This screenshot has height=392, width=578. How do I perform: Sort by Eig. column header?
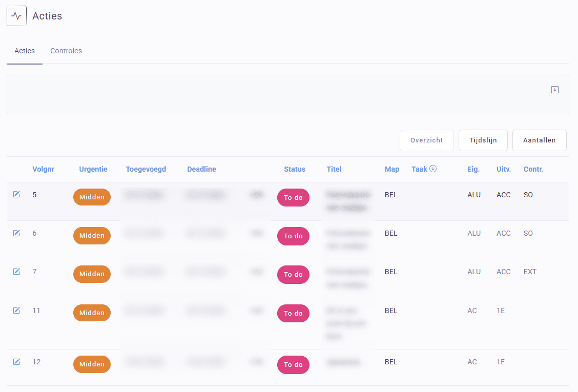tap(473, 169)
